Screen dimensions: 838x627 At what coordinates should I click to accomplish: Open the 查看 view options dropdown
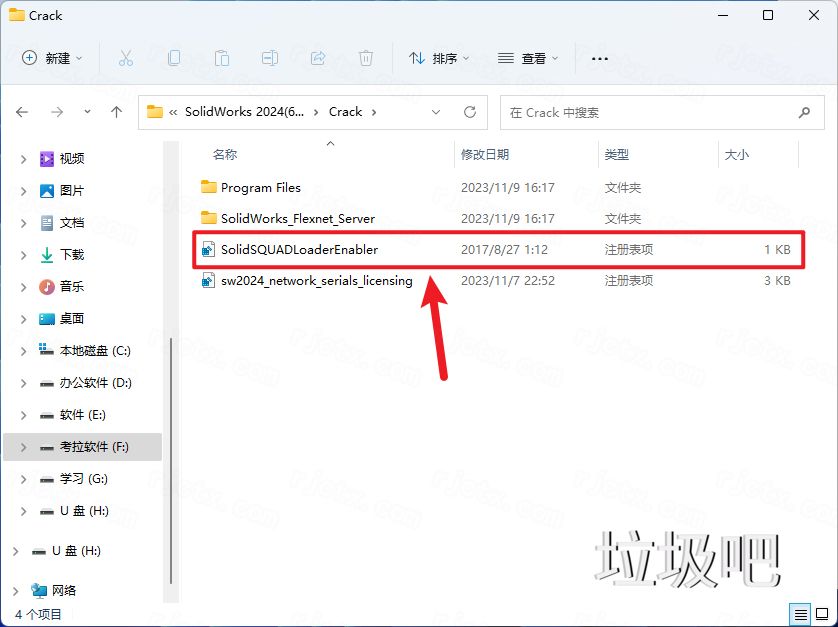(529, 59)
